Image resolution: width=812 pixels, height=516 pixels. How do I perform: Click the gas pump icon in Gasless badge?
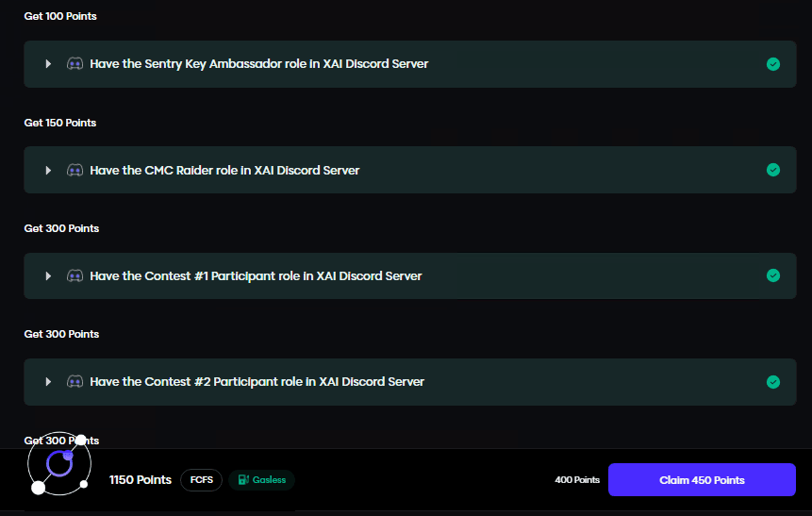(x=243, y=480)
